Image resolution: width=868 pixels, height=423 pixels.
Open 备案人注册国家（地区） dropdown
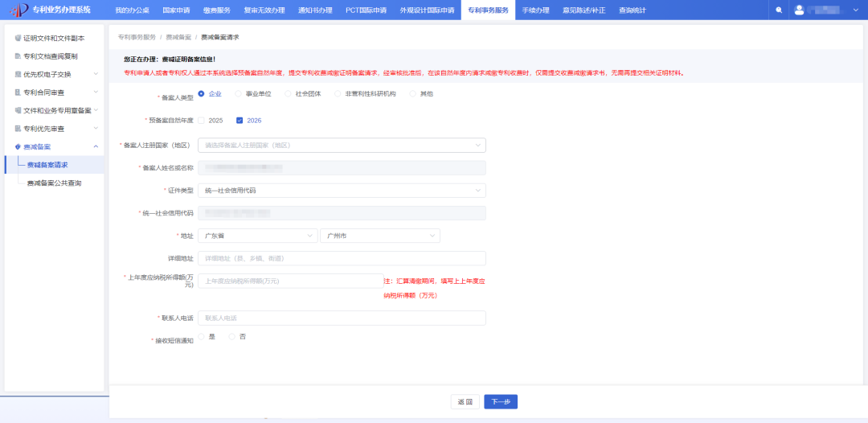pos(342,145)
